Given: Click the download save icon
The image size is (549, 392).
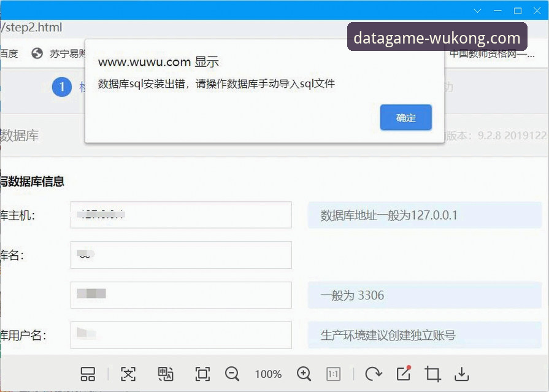Looking at the screenshot, I should 462,374.
